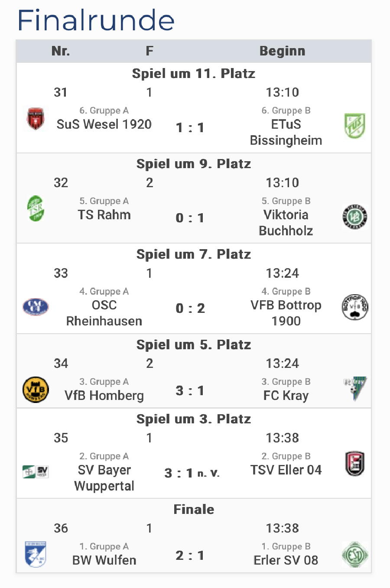390x588 pixels.
Task: Open the OSC Rheinhausen blue emblem
Action: tap(36, 307)
